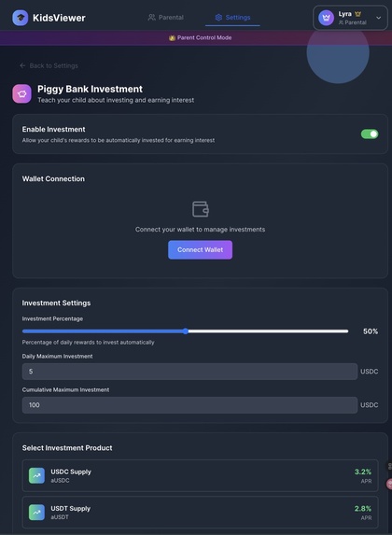Screen dimensions: 392x535
Task: Open the Parental tab
Action: (x=166, y=18)
